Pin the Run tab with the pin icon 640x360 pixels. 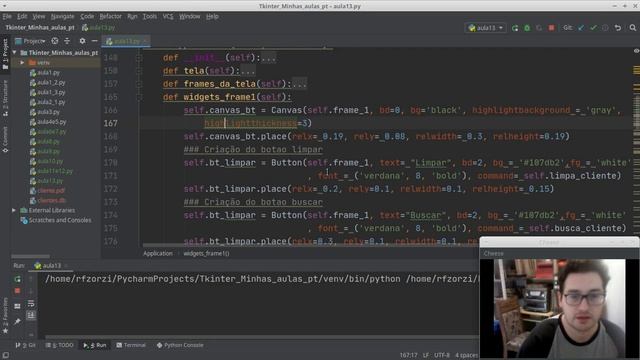[x=18, y=322]
